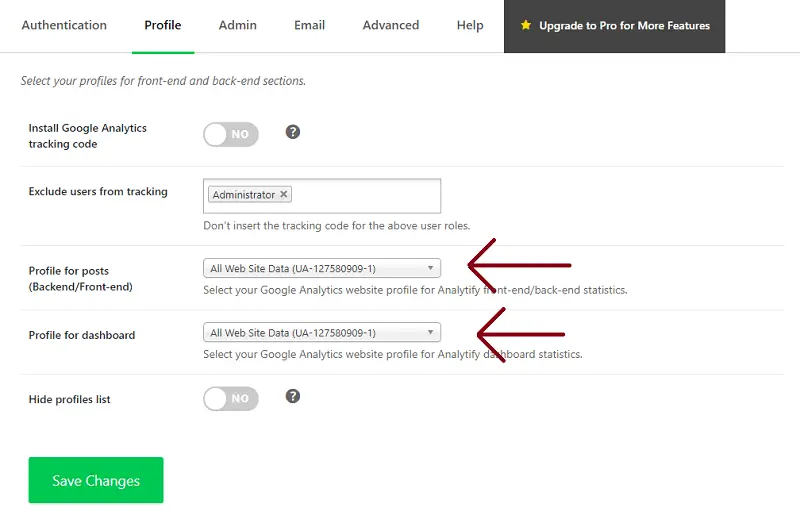Enable Install Google Analytics tracking code toggle
Screen dimensions: 800x523
231,134
